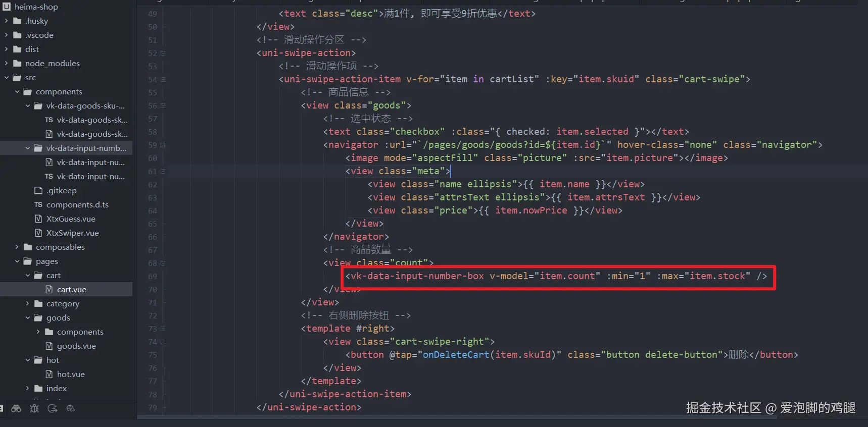Open XtxSwiper.vue file
868x427 pixels.
(73, 233)
